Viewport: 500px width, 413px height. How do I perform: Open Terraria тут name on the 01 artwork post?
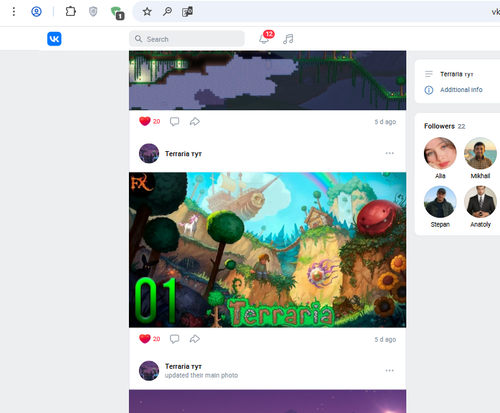coord(183,154)
